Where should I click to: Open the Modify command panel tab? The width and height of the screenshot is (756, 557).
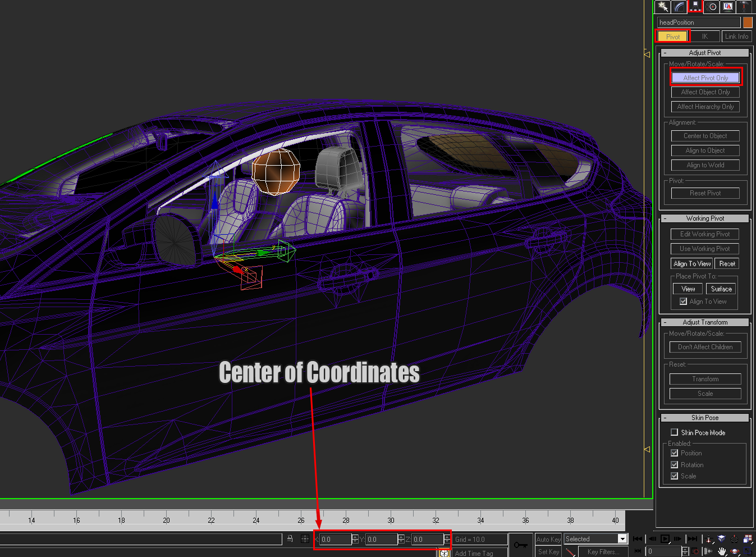point(679,7)
